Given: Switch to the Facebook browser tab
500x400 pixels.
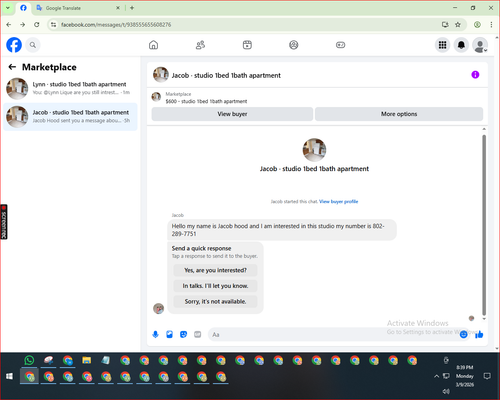Looking at the screenshot, I should pos(23,8).
